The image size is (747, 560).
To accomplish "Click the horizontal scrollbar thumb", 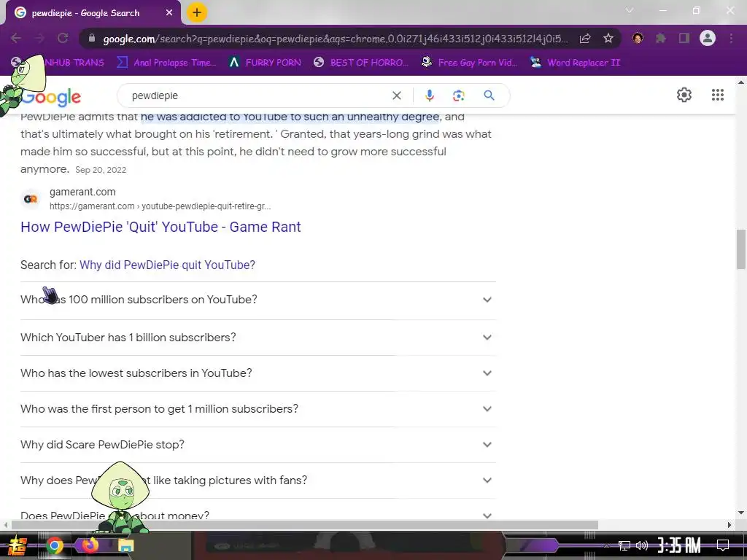I will click(305, 525).
